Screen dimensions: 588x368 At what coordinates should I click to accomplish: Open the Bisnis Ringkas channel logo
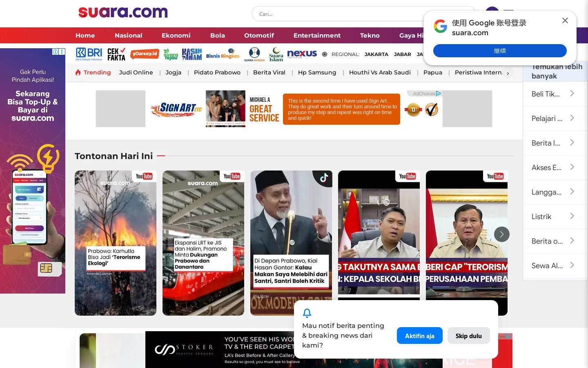pos(223,54)
